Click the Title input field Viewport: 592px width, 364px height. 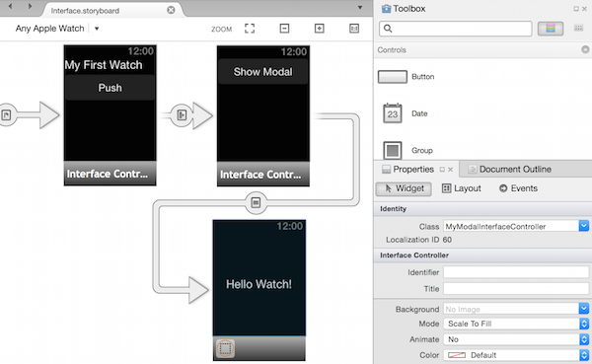pos(516,289)
